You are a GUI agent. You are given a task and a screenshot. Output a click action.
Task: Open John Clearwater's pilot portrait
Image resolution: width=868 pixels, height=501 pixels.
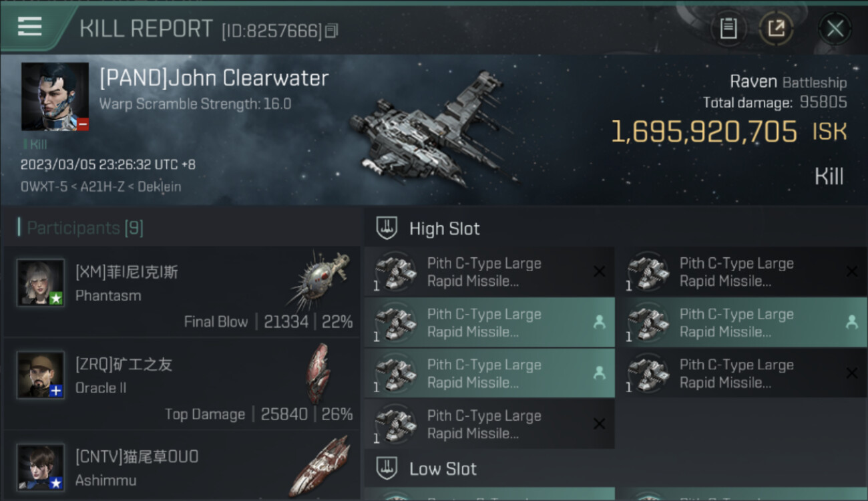[x=55, y=96]
